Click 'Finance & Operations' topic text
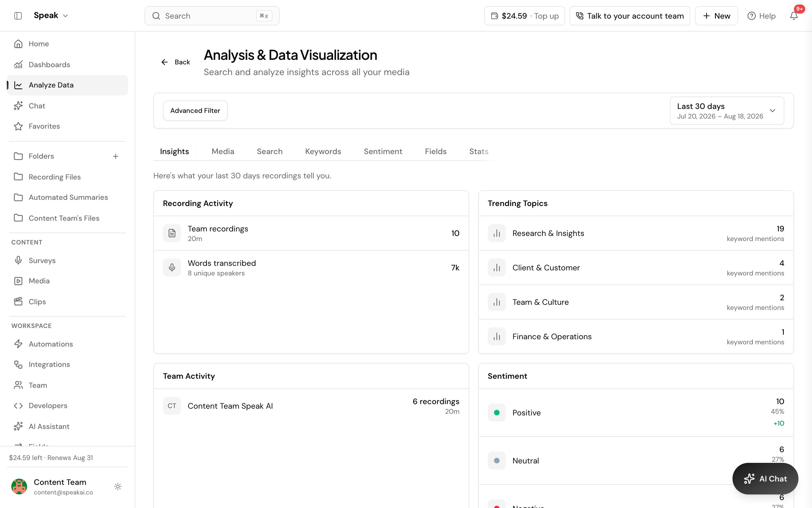This screenshot has width=812, height=508. (551, 337)
